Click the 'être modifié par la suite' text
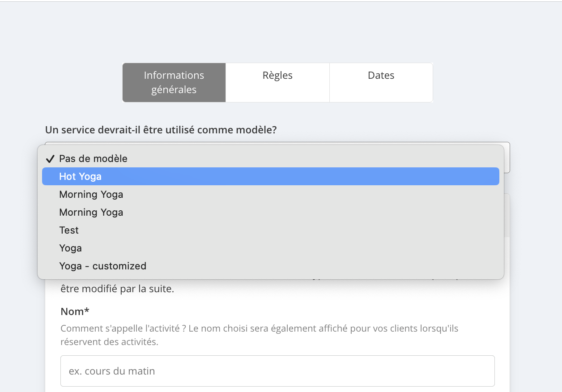This screenshot has width=562, height=392. (117, 289)
